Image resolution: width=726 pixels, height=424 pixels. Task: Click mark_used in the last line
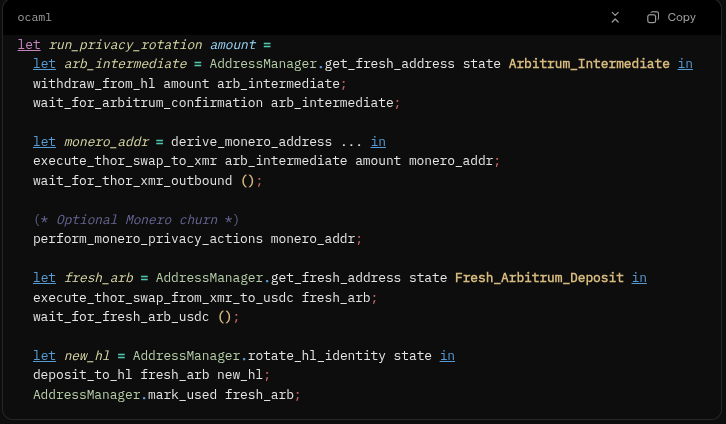pyautogui.click(x=182, y=394)
